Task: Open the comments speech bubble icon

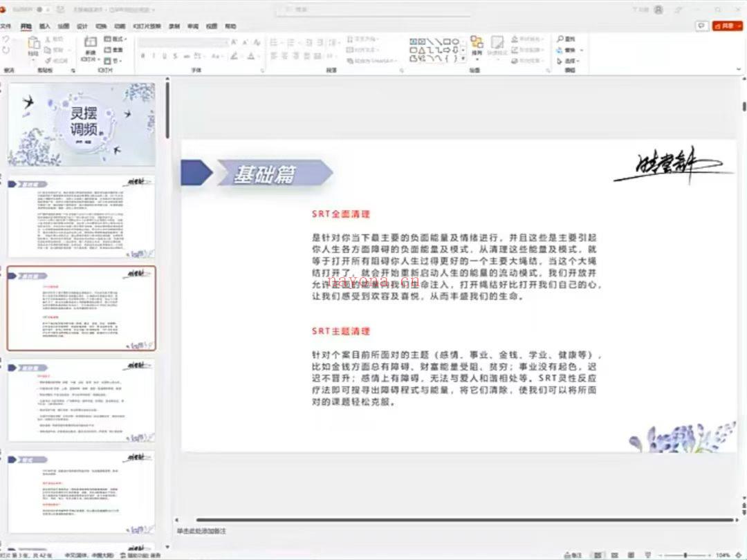Action: (x=701, y=26)
